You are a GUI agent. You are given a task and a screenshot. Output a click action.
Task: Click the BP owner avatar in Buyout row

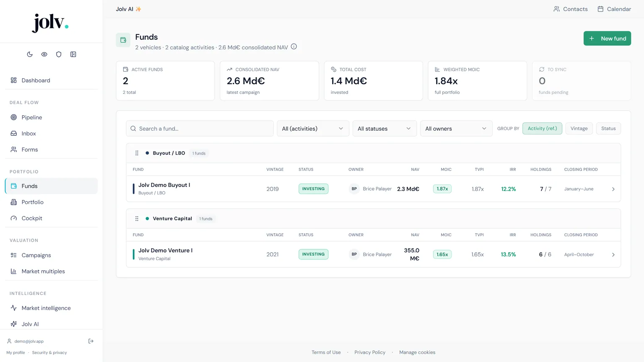[x=354, y=189]
